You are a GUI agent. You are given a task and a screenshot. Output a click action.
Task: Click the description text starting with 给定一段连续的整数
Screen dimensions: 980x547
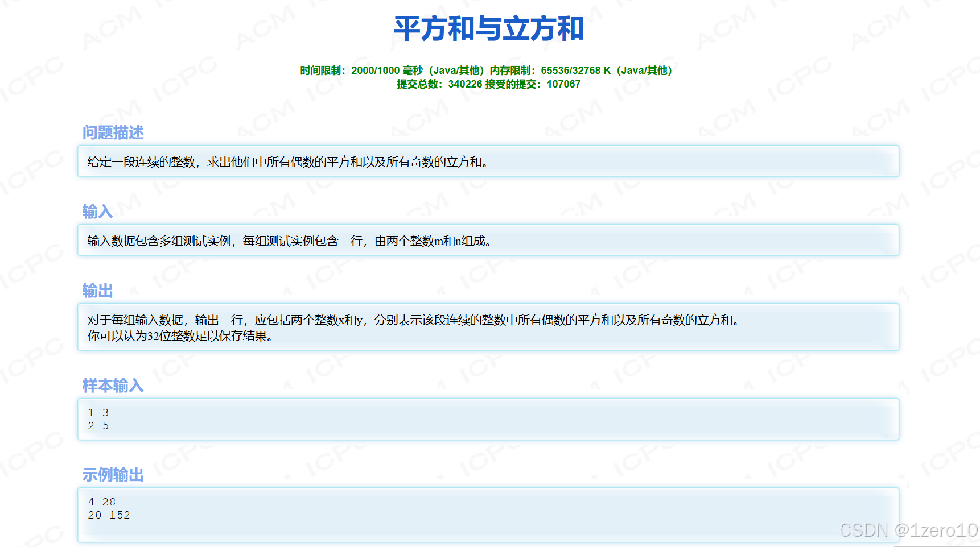[287, 162]
